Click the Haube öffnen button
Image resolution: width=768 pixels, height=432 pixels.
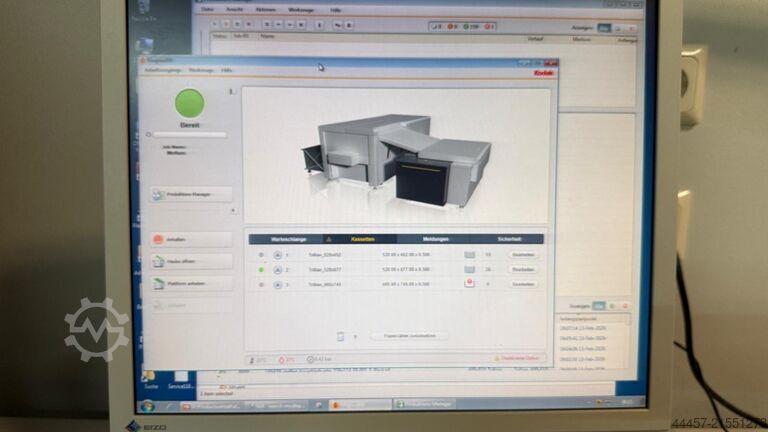click(x=192, y=262)
